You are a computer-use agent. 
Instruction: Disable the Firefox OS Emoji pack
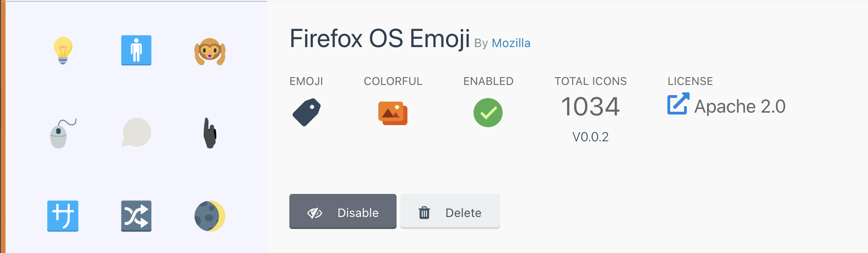(x=343, y=211)
